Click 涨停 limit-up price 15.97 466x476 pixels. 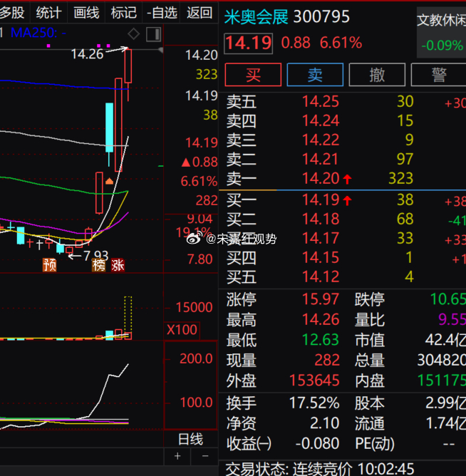tap(320, 299)
